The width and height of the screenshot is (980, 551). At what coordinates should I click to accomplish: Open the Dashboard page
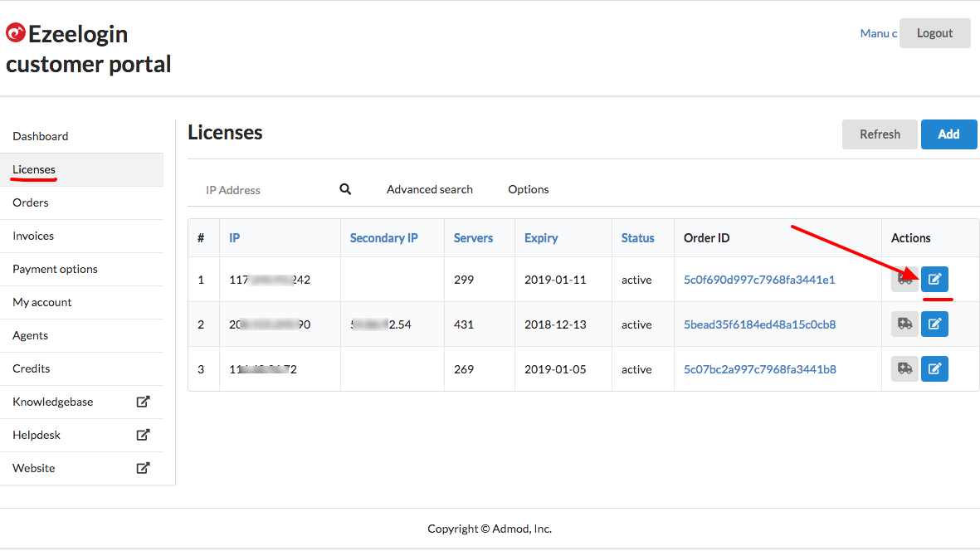[82, 136]
